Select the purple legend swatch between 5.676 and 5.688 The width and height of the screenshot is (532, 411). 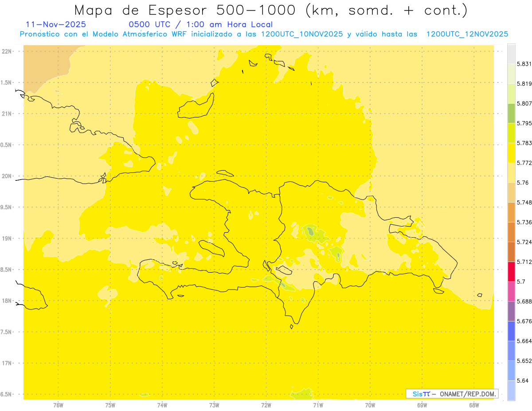point(511,311)
